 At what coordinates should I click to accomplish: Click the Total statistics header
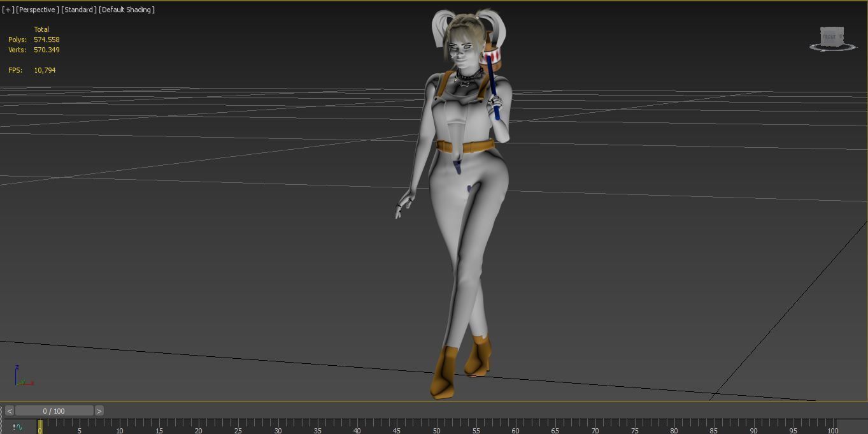point(41,29)
